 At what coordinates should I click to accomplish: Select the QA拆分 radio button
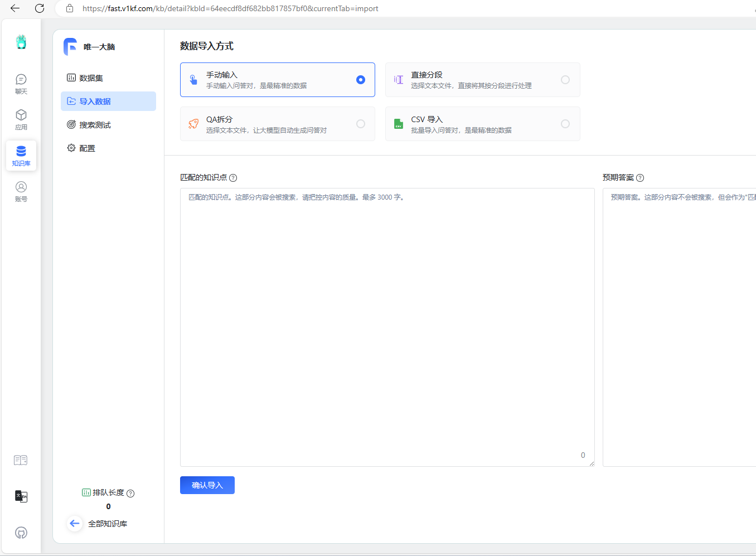pos(361,124)
